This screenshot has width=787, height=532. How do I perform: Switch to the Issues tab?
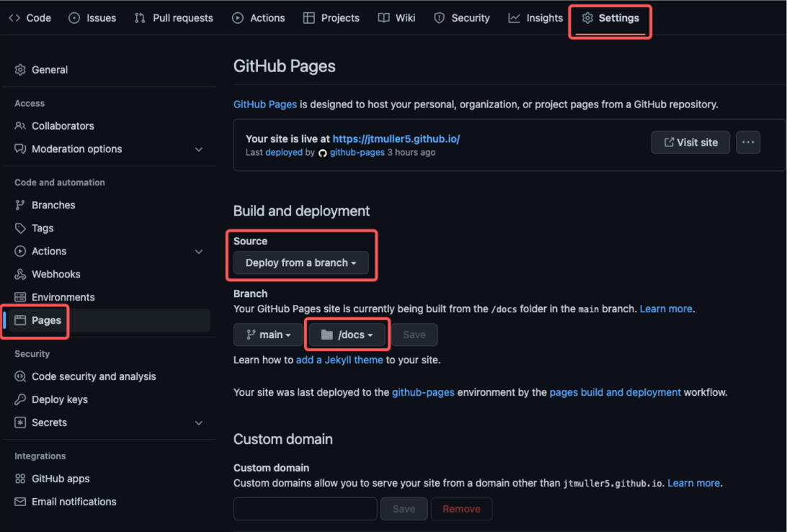click(x=92, y=18)
